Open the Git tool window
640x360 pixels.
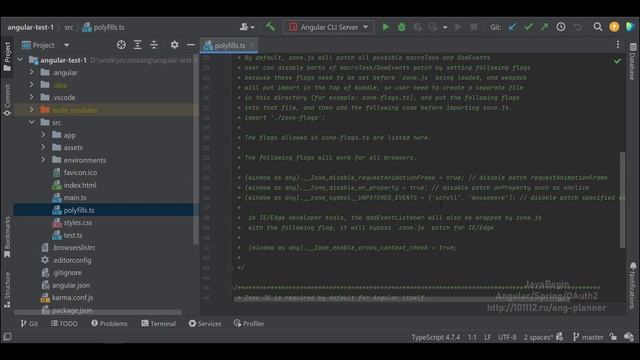[x=29, y=324]
